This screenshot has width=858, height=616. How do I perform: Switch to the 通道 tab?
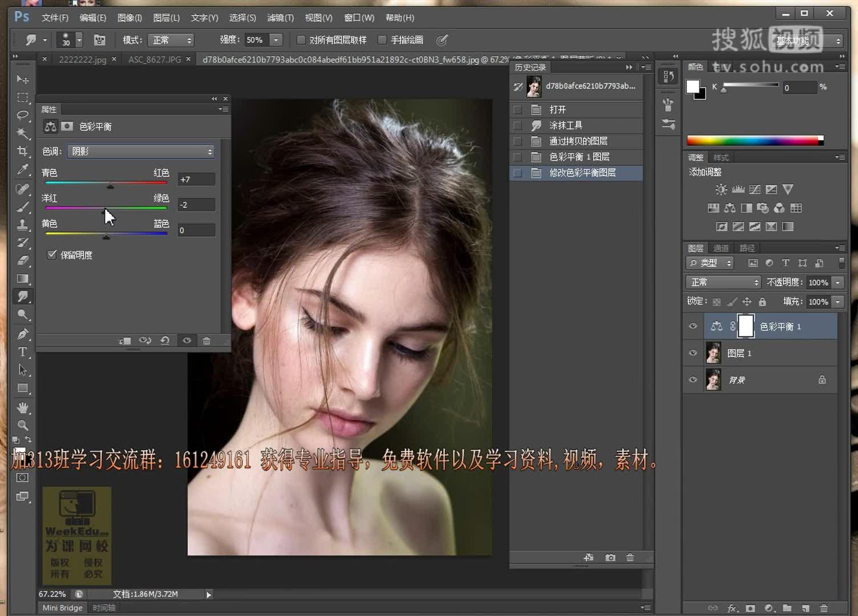pos(720,248)
